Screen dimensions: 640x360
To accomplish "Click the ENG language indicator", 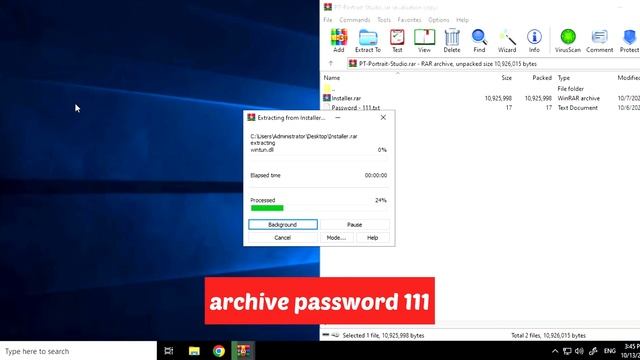I will click(610, 351).
